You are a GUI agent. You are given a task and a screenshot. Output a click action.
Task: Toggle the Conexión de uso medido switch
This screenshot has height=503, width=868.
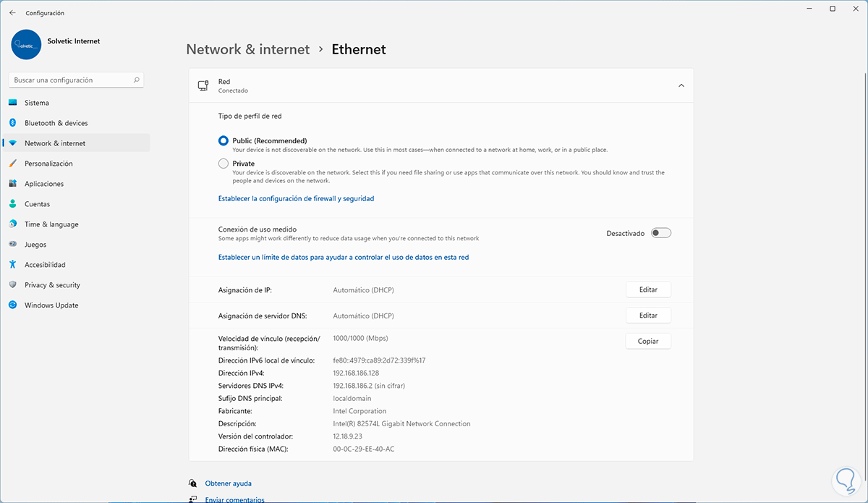click(x=660, y=233)
